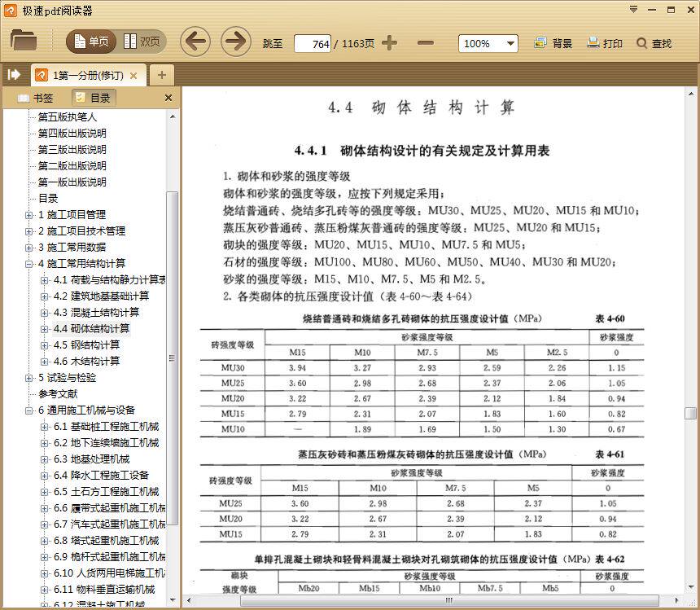
Task: Open the search (查找) tool
Action: click(654, 43)
